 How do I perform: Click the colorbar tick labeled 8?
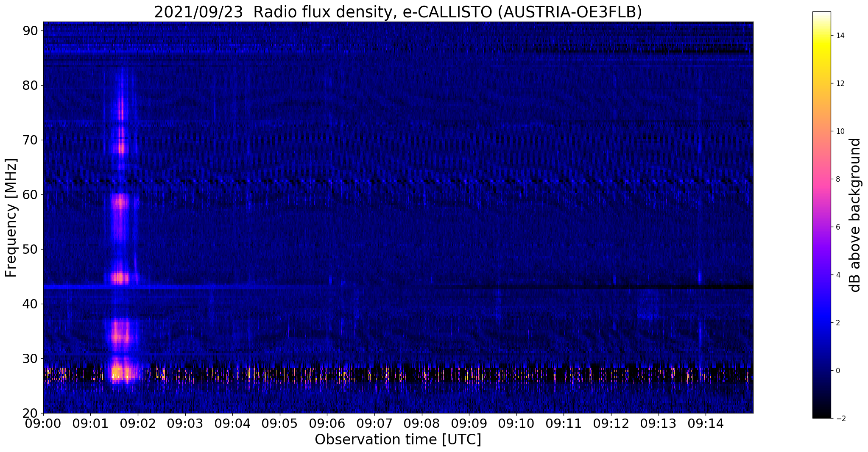(840, 179)
